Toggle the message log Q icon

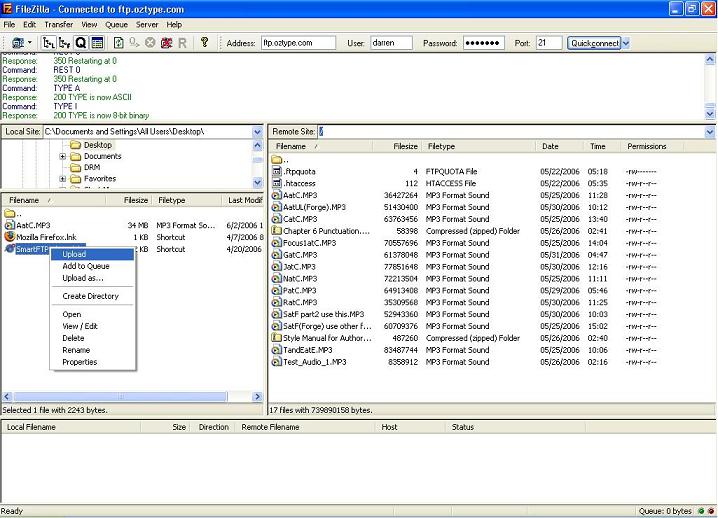(80, 43)
